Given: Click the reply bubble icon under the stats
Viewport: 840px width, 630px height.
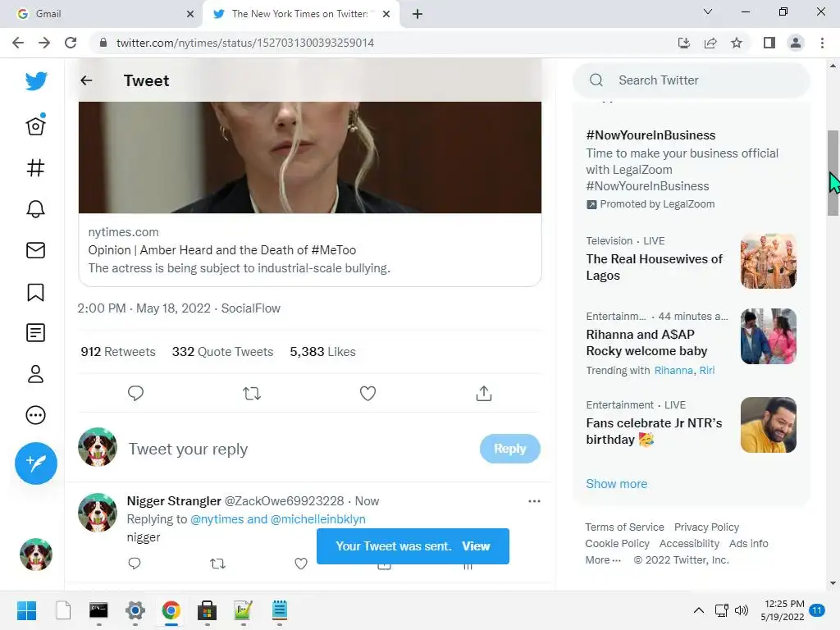Looking at the screenshot, I should point(135,393).
